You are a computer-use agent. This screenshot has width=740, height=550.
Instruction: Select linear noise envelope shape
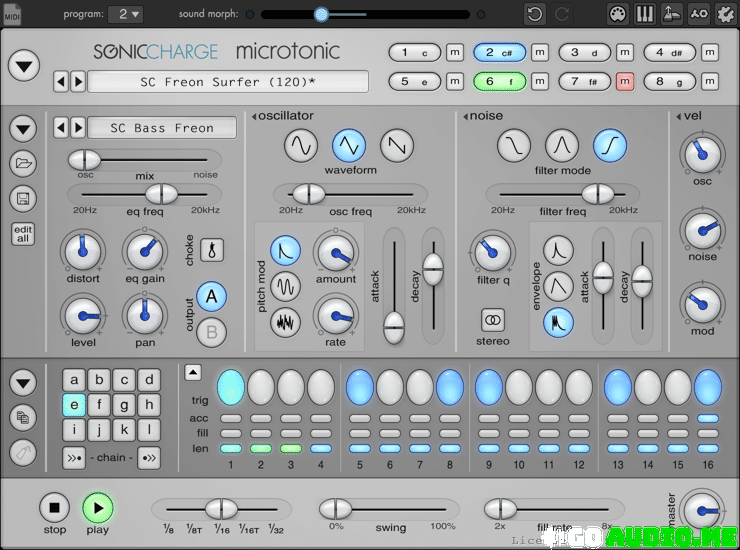point(559,286)
